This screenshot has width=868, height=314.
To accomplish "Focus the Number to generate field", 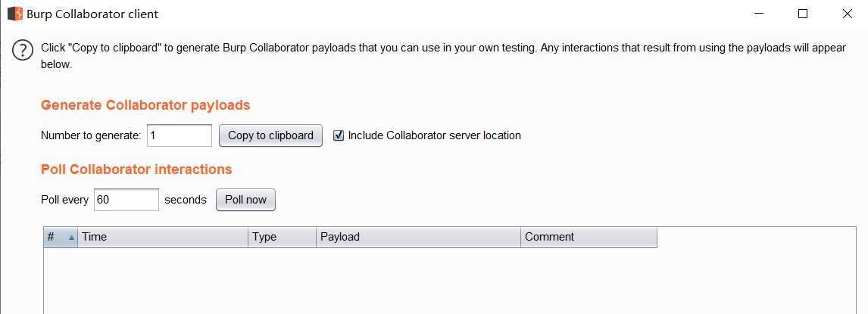I will pos(180,135).
